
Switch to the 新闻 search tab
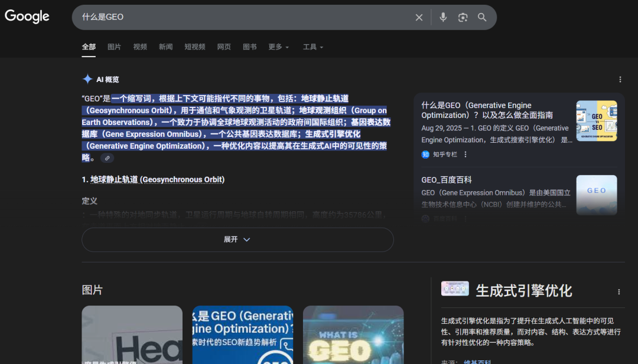coord(165,47)
